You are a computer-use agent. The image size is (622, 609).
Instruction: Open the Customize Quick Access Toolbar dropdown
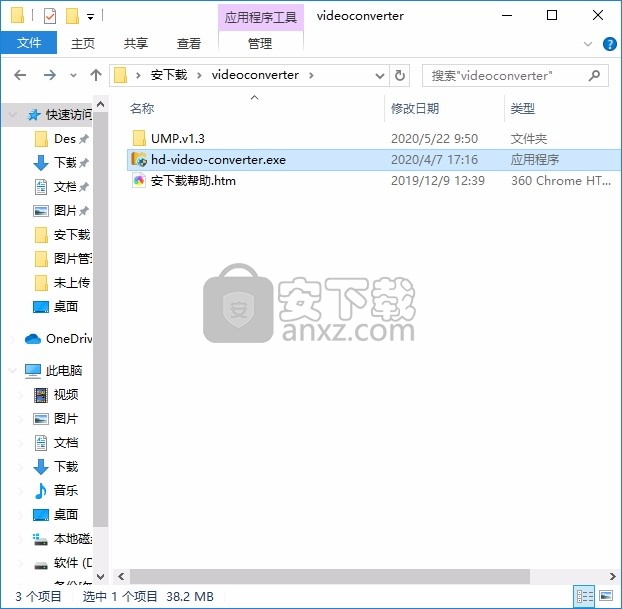pyautogui.click(x=90, y=17)
